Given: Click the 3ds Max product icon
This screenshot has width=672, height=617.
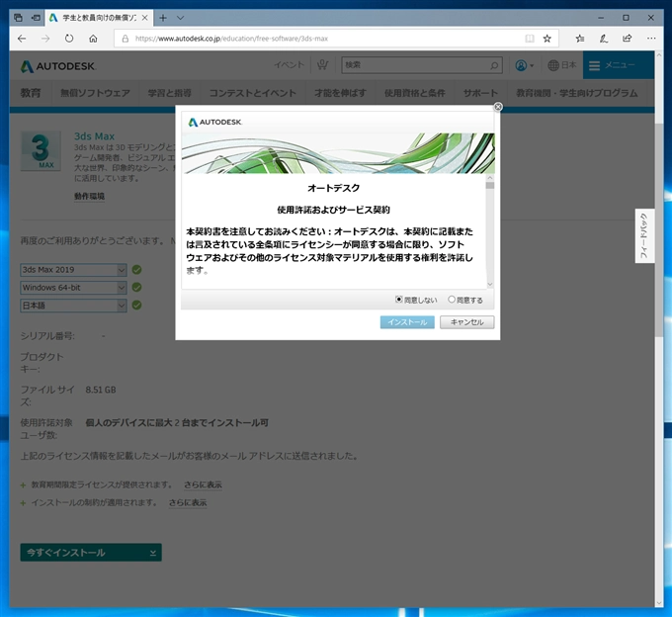Looking at the screenshot, I should click(41, 151).
